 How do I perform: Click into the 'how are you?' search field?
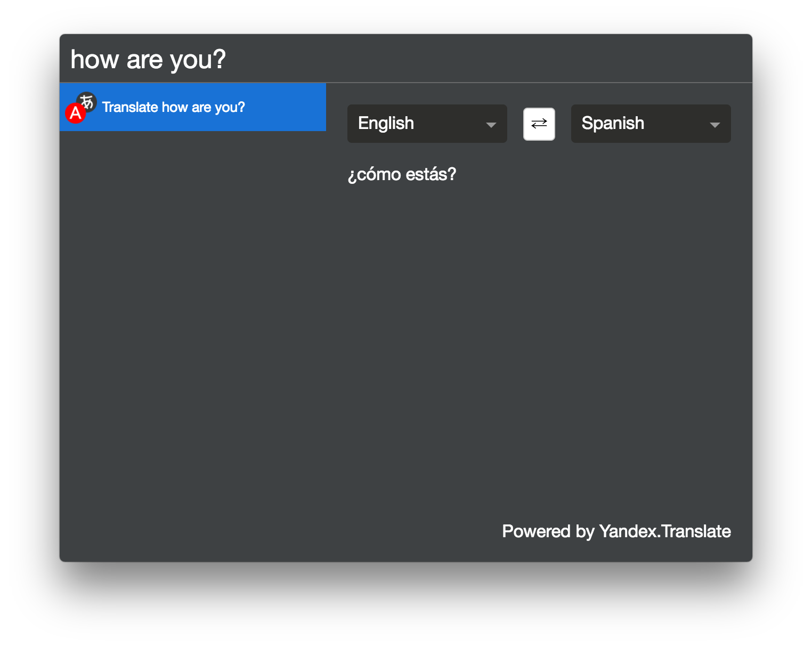(406, 59)
